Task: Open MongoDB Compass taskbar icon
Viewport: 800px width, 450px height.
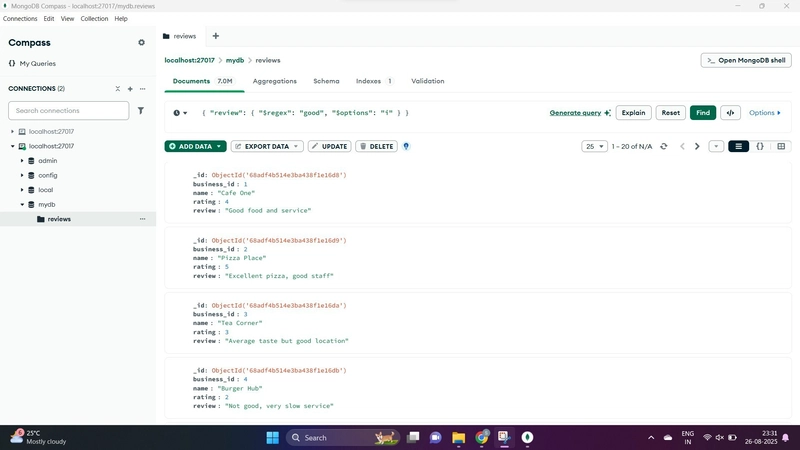Action: tap(528, 437)
